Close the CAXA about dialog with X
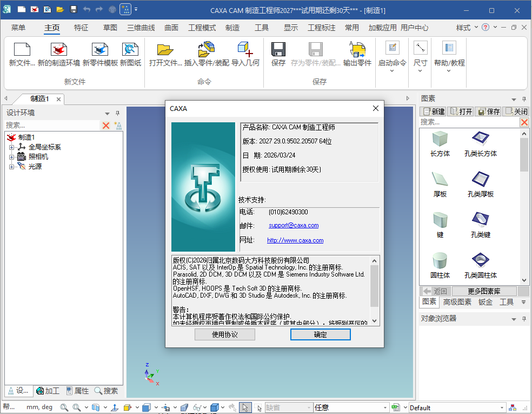 (376, 108)
